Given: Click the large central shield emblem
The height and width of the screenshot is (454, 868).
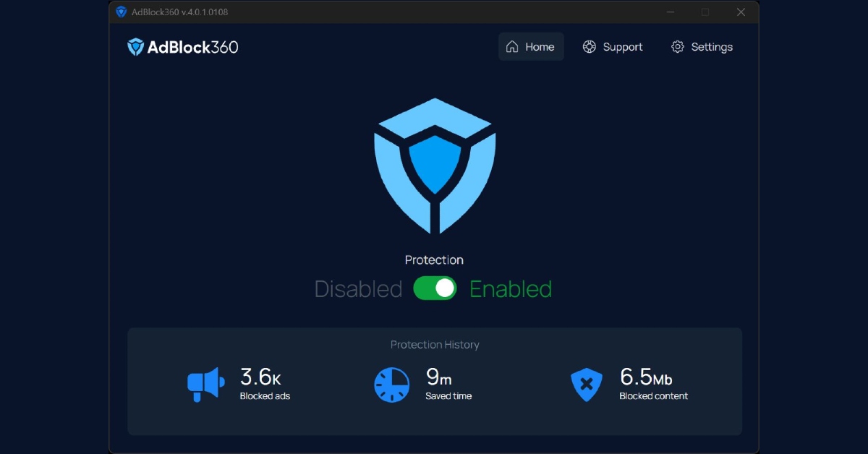Looking at the screenshot, I should coord(435,166).
